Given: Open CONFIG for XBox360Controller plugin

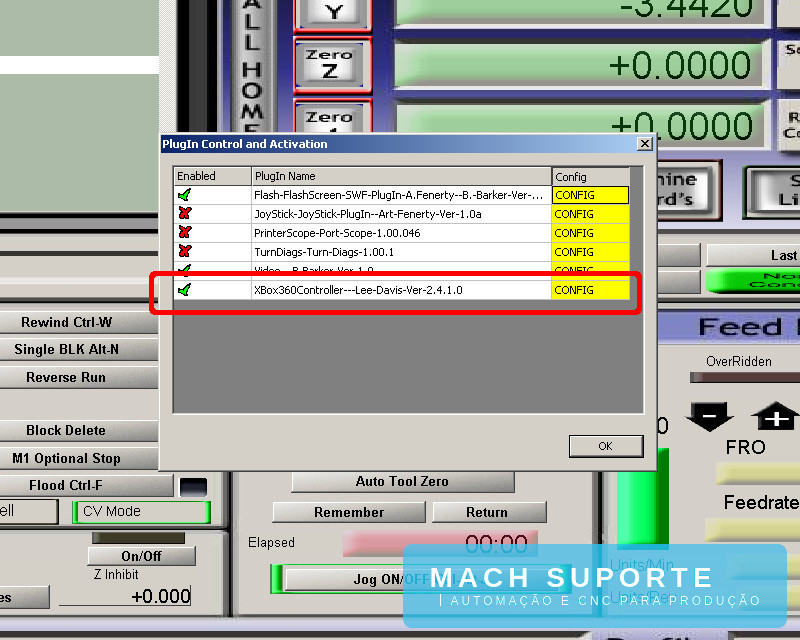Looking at the screenshot, I should (590, 290).
